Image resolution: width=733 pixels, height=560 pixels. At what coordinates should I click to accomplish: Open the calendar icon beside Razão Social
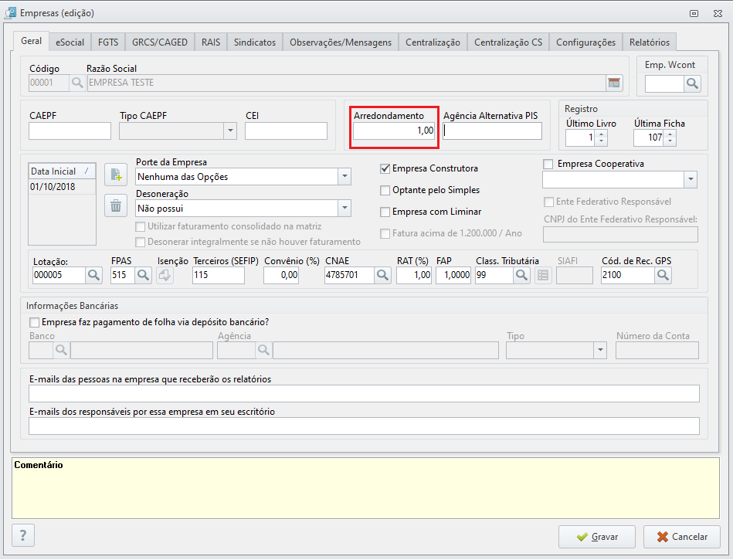point(614,83)
